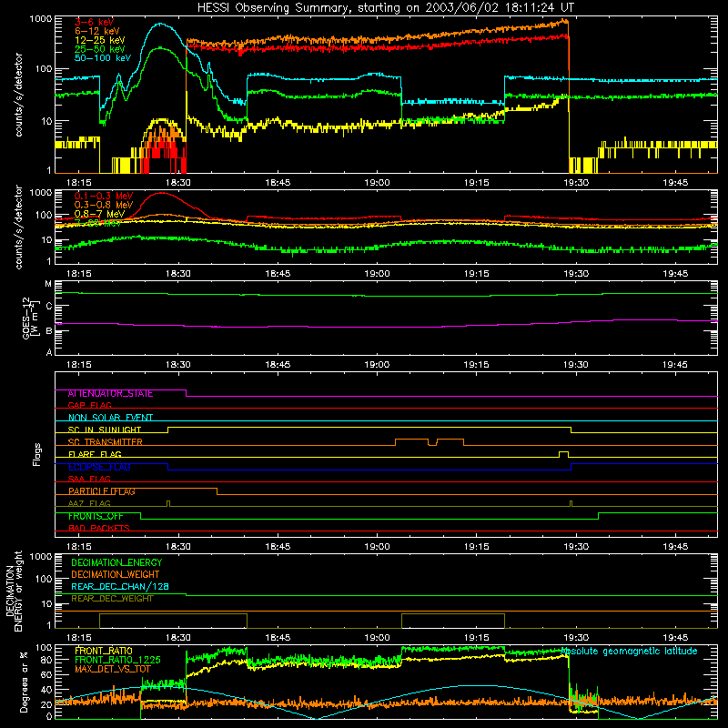
Task: Click the 19:00 time tick under Flags panel
Action: [377, 547]
